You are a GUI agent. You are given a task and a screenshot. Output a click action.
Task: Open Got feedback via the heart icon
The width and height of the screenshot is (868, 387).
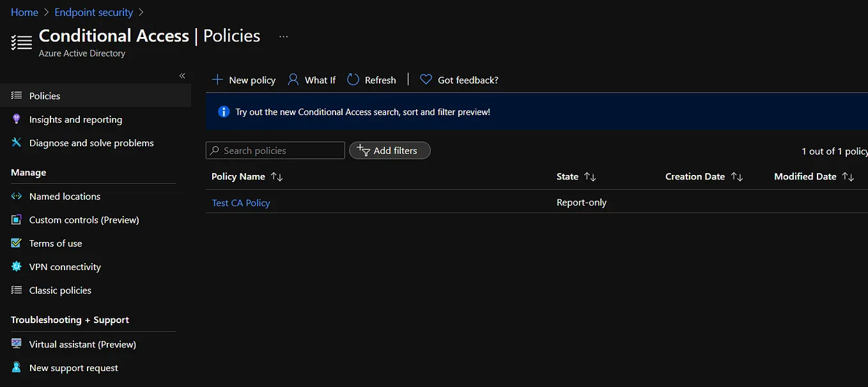[x=426, y=79]
